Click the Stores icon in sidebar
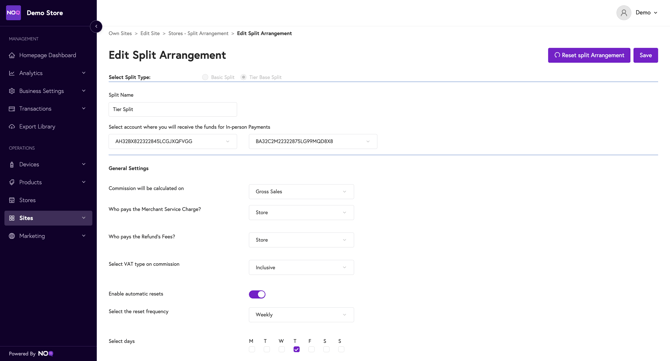This screenshot has width=670, height=361. pos(12,200)
